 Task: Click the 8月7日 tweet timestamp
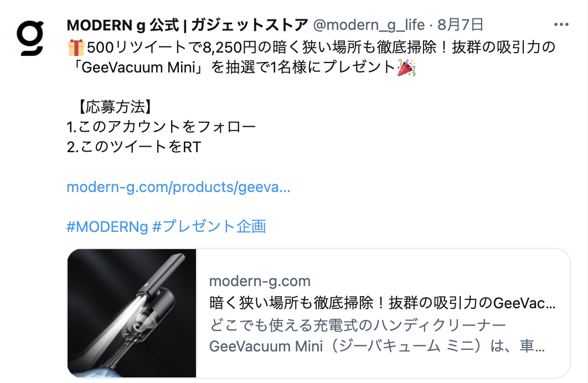pos(460,25)
